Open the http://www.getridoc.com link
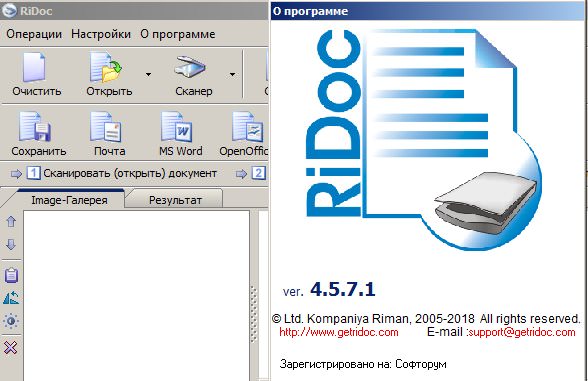Image resolution: width=588 pixels, height=381 pixels. 339,332
